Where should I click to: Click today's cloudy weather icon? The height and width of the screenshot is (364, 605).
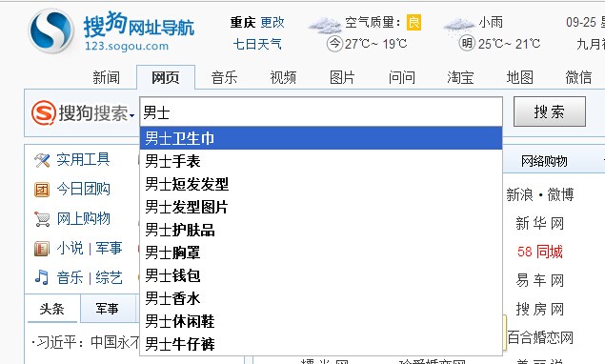tap(325, 25)
